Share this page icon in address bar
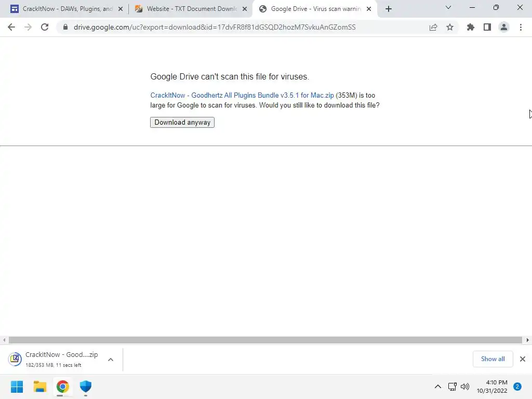 pyautogui.click(x=433, y=27)
